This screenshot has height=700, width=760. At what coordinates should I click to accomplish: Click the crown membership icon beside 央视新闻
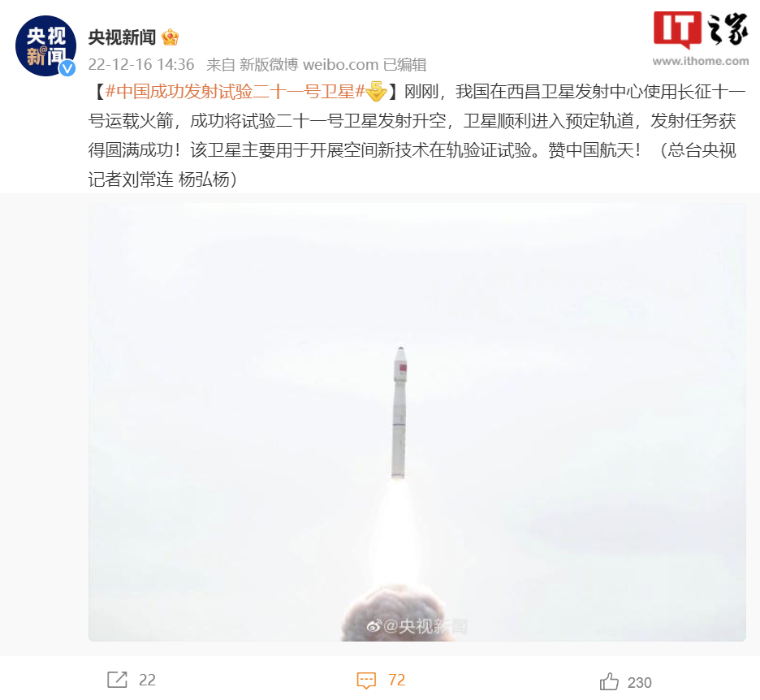pyautogui.click(x=171, y=37)
